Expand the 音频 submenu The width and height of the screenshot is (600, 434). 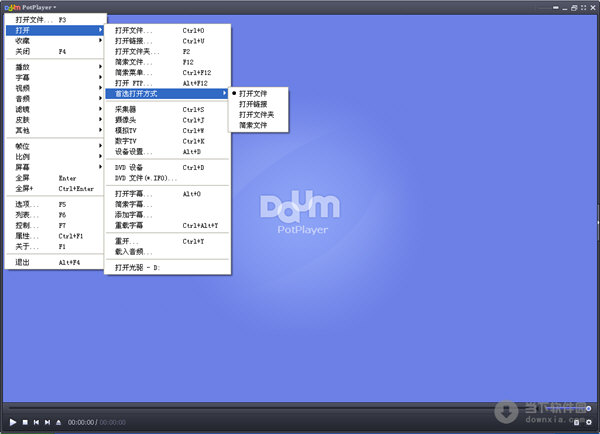[x=55, y=99]
